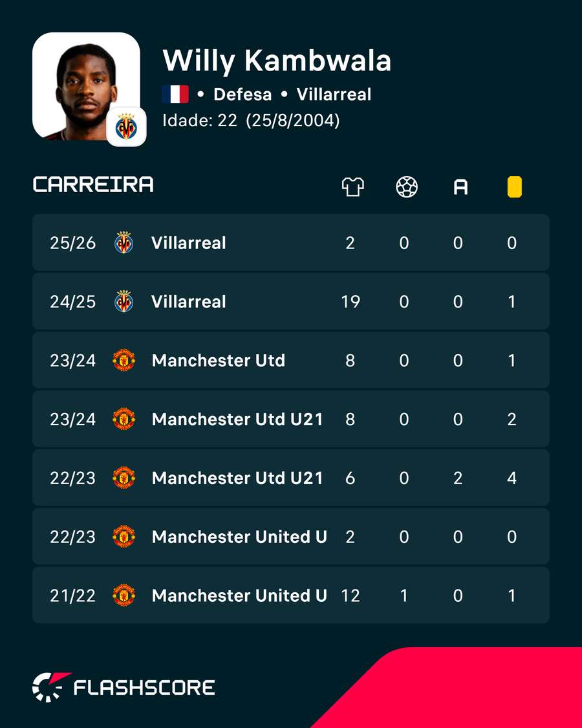Click the yellow card column icon
The height and width of the screenshot is (728, 582).
point(514,187)
